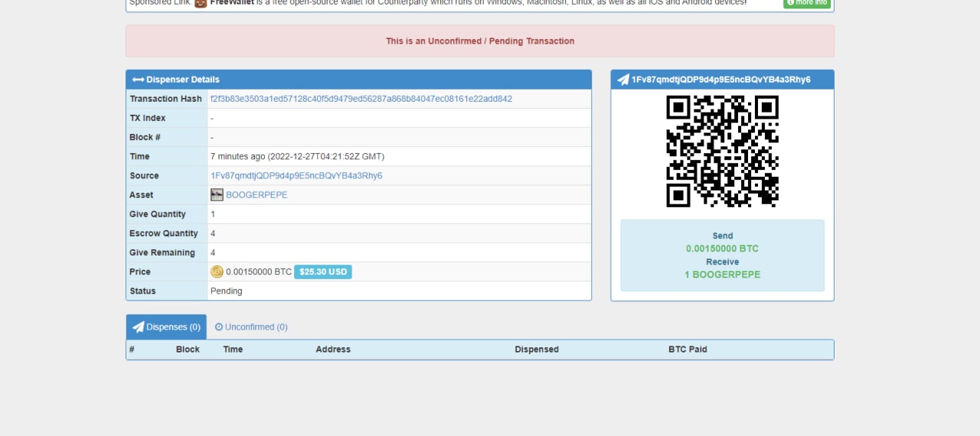This screenshot has height=436, width=980.
Task: Click the BOOGERPEPE asset thumbnail image
Action: click(217, 195)
